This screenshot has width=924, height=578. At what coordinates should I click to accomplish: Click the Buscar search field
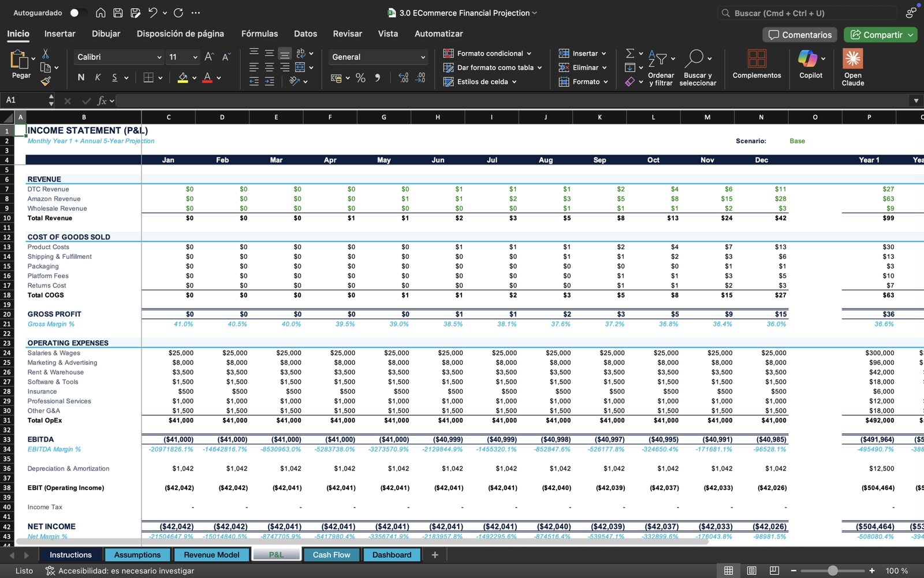(x=808, y=13)
